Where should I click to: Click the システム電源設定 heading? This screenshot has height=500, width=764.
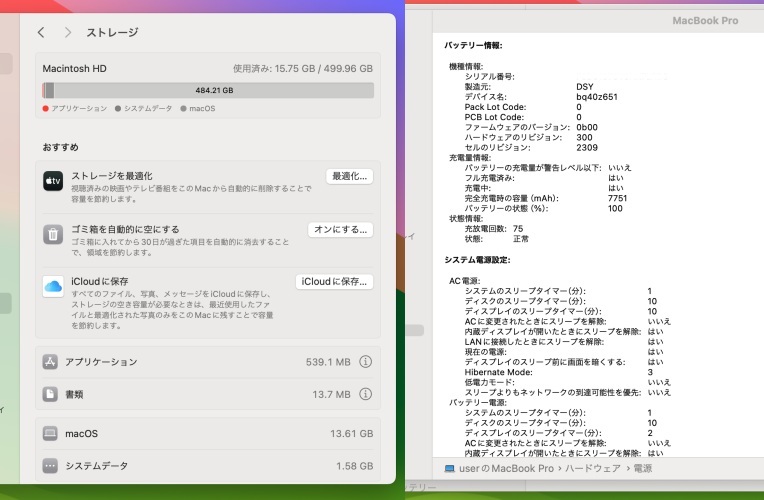tap(478, 260)
